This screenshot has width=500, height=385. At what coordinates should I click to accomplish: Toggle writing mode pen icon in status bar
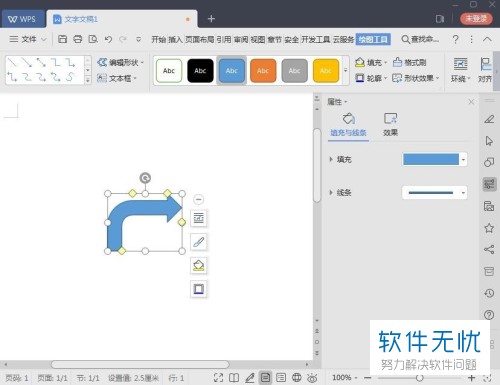click(x=250, y=378)
